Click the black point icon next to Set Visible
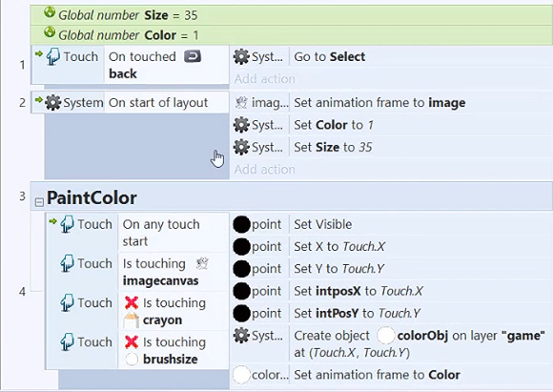Screen dimensions: 553x392 click(x=241, y=224)
